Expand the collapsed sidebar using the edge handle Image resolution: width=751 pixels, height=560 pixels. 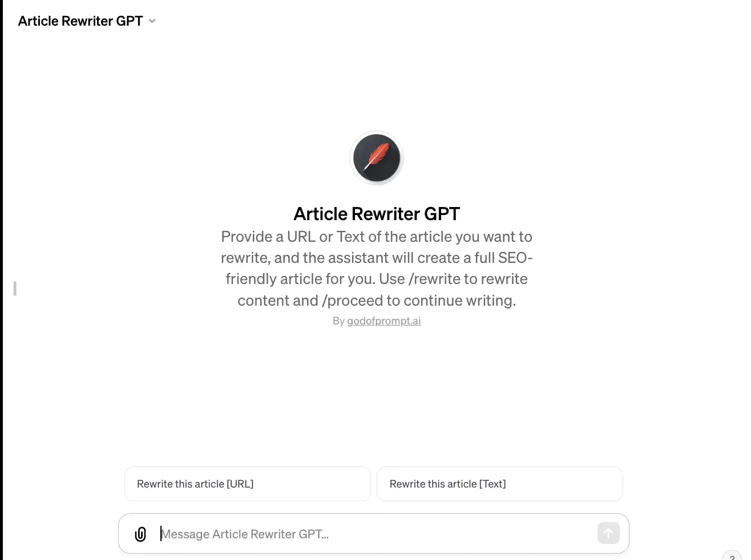pos(14,288)
